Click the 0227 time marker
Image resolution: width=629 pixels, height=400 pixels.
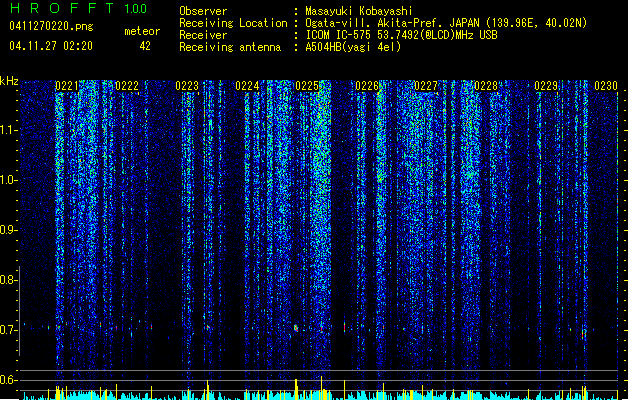[x=426, y=86]
